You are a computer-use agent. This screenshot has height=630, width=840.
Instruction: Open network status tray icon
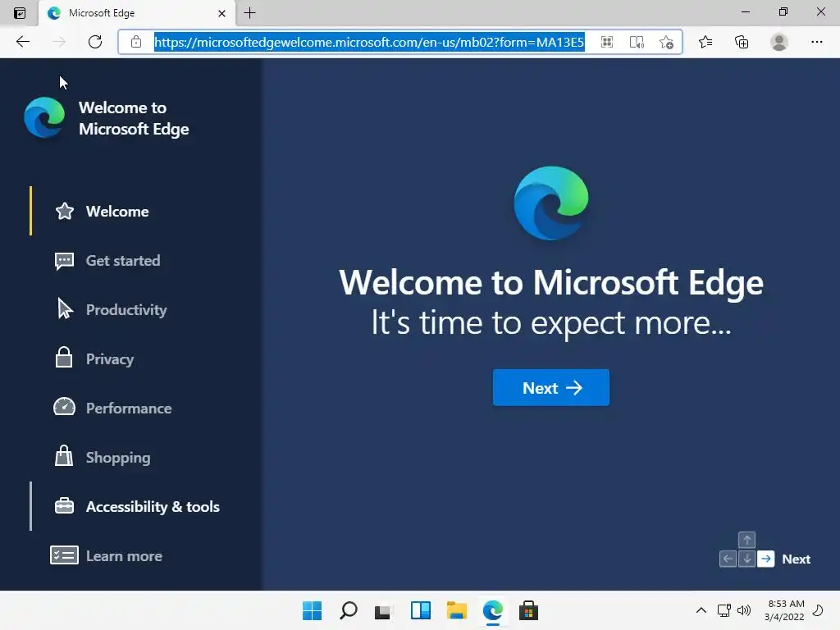click(724, 610)
